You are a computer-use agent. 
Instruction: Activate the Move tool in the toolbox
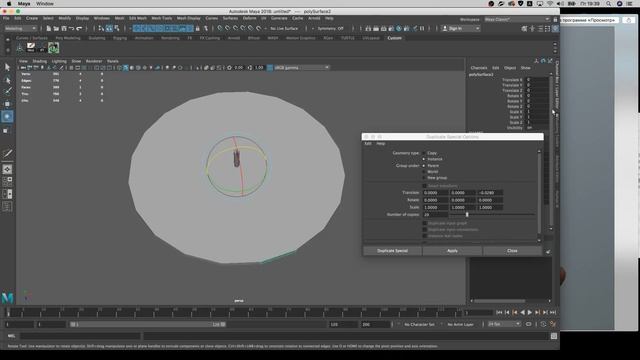[7, 104]
